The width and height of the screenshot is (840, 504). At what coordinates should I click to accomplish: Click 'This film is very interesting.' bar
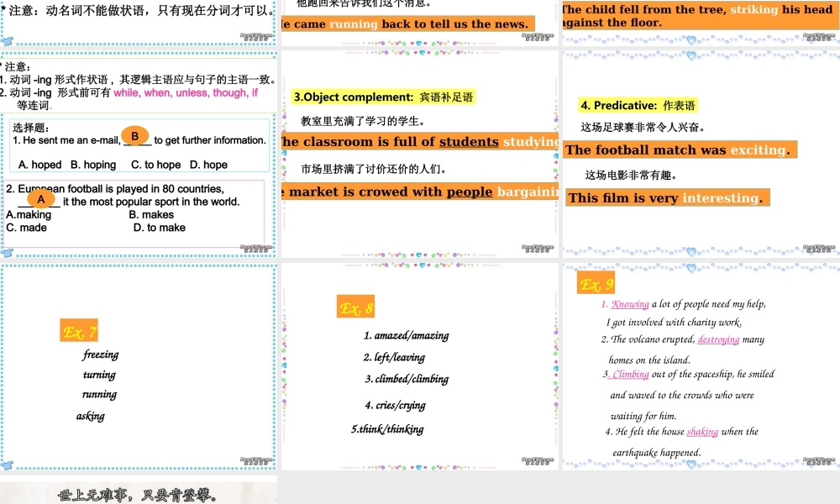[x=667, y=197]
